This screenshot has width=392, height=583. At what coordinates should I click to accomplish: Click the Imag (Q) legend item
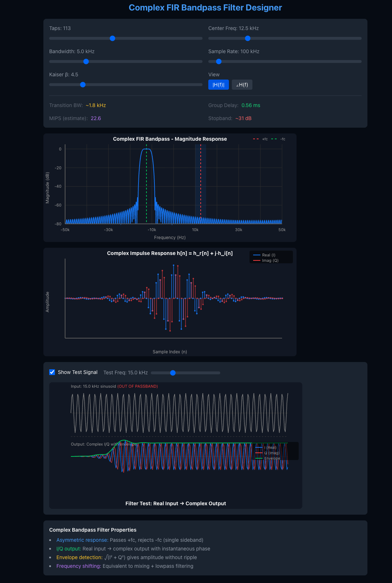[x=266, y=260]
